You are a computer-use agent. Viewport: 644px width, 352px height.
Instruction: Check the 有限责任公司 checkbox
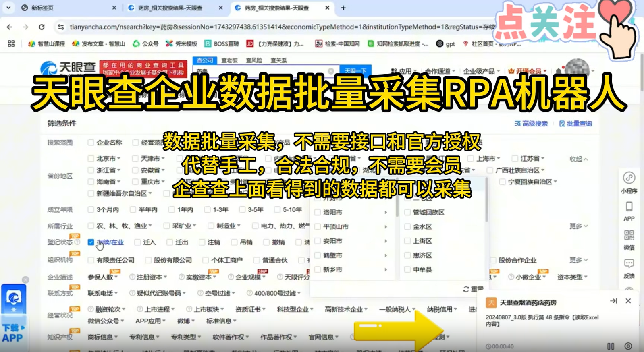[91, 260]
